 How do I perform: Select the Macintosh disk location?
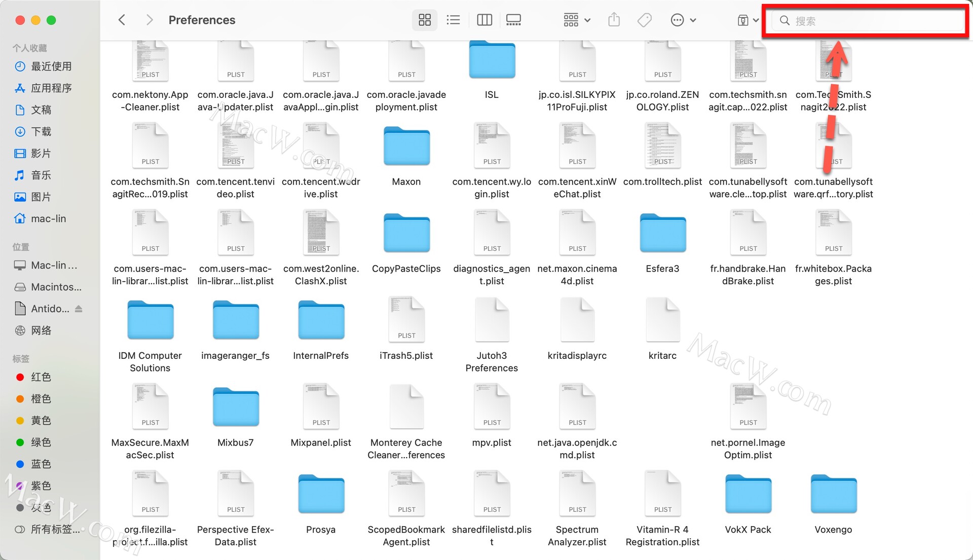(48, 287)
